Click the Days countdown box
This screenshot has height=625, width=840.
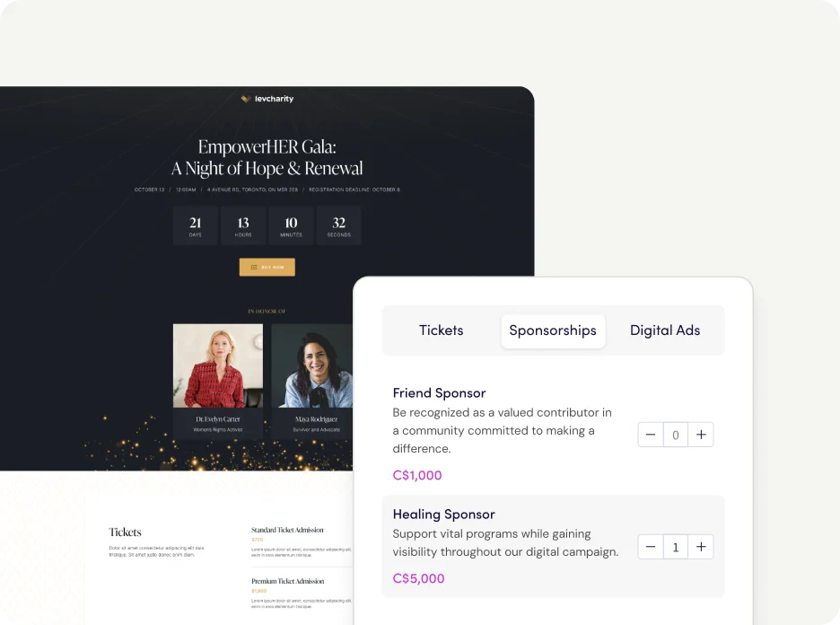195,225
